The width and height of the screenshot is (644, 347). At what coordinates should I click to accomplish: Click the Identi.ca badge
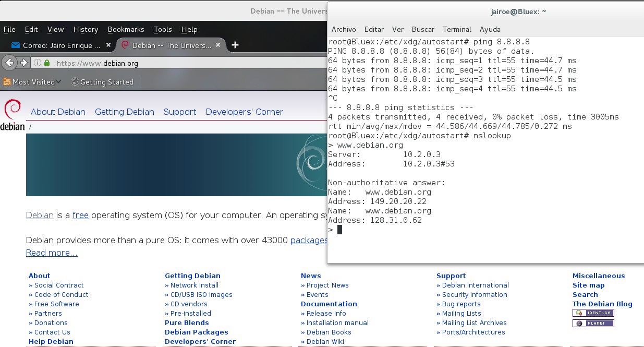click(x=593, y=313)
